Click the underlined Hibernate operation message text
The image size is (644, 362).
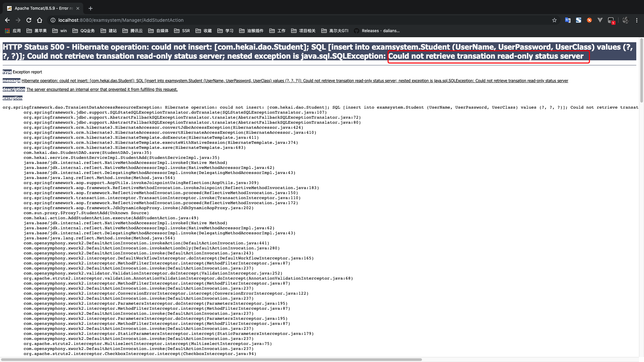click(295, 81)
